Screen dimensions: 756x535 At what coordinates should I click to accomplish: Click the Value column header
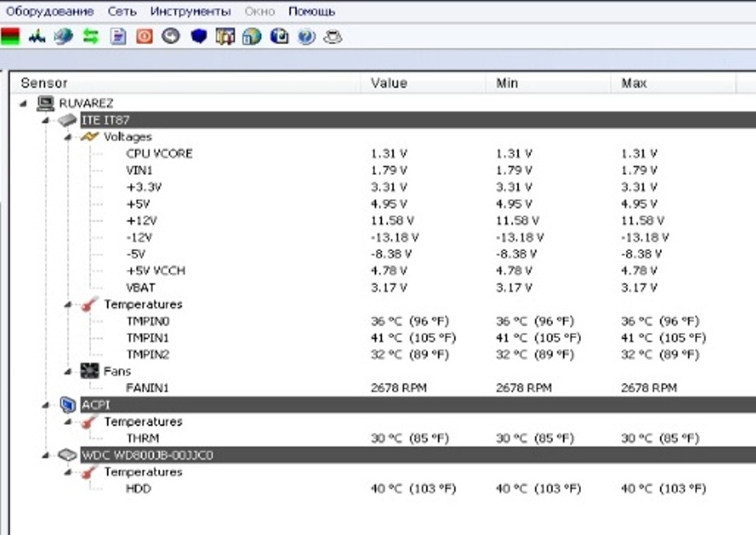(x=389, y=83)
